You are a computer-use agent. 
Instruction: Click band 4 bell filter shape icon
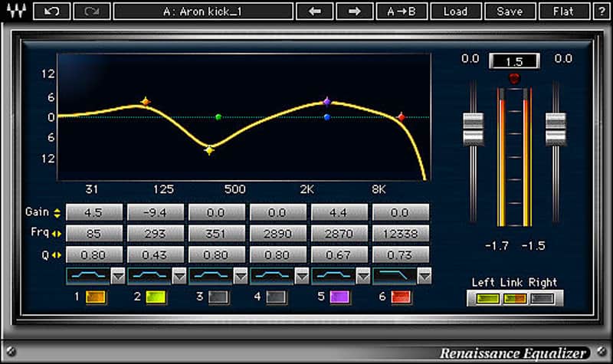[273, 276]
